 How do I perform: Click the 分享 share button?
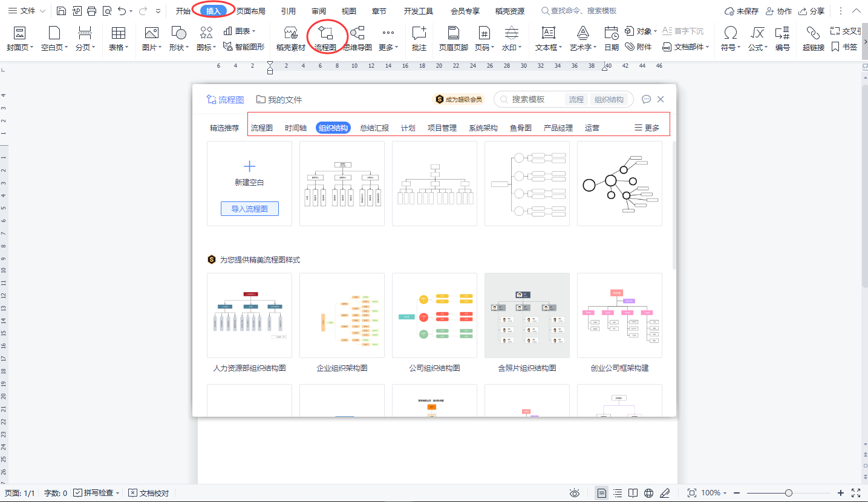[812, 11]
